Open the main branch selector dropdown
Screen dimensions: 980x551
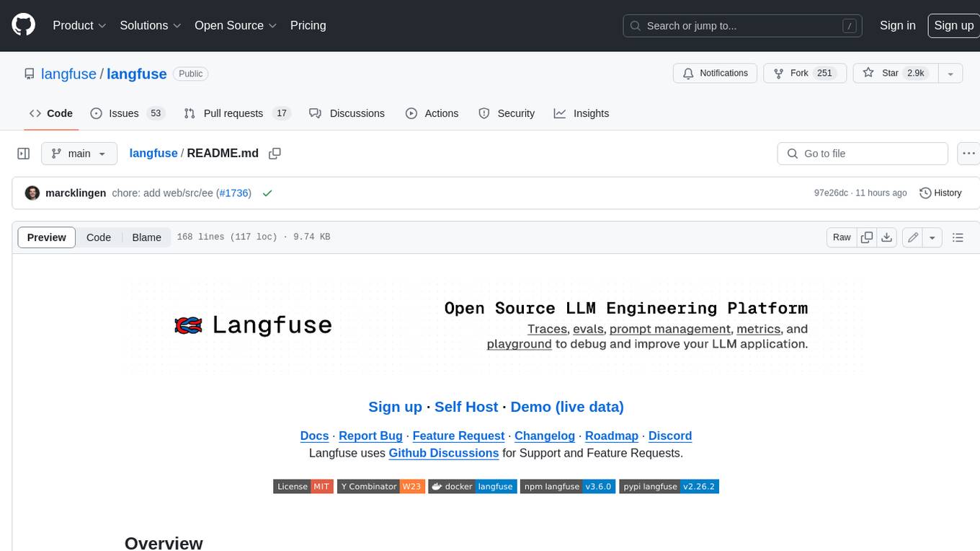[x=79, y=154]
